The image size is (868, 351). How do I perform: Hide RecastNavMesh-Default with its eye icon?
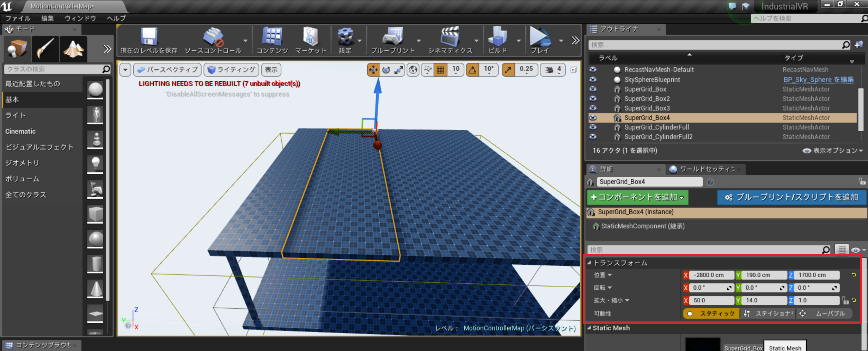tap(593, 69)
